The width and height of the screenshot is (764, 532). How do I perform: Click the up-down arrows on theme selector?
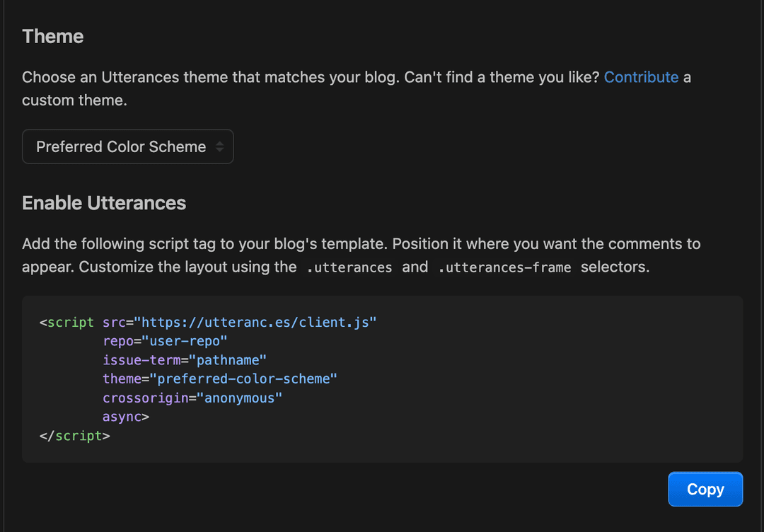[219, 146]
